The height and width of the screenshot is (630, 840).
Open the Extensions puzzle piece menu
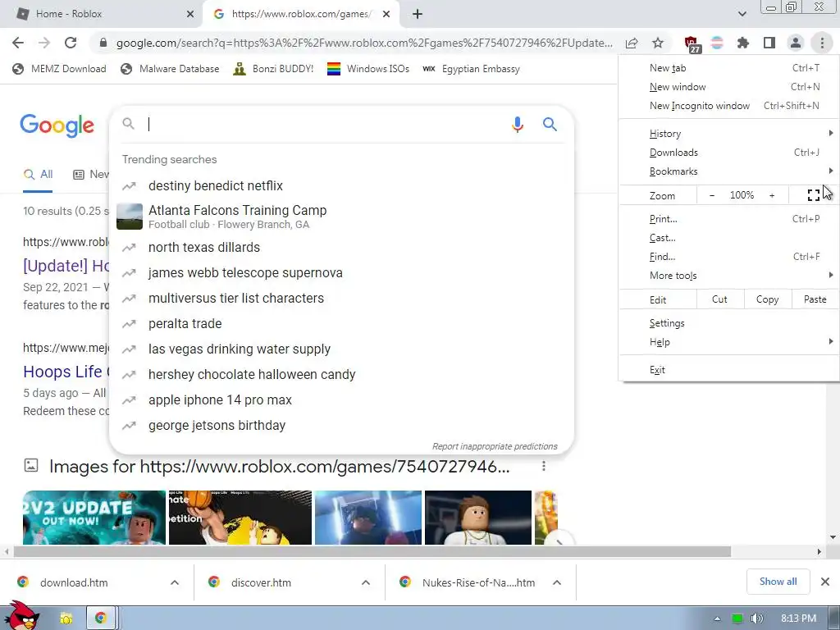tap(743, 43)
